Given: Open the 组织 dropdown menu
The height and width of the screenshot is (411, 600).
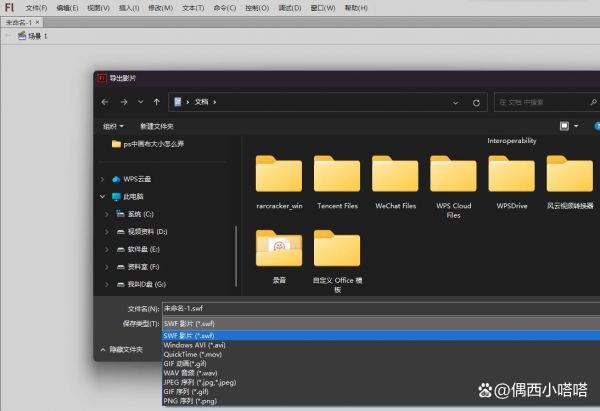Looking at the screenshot, I should 113,126.
